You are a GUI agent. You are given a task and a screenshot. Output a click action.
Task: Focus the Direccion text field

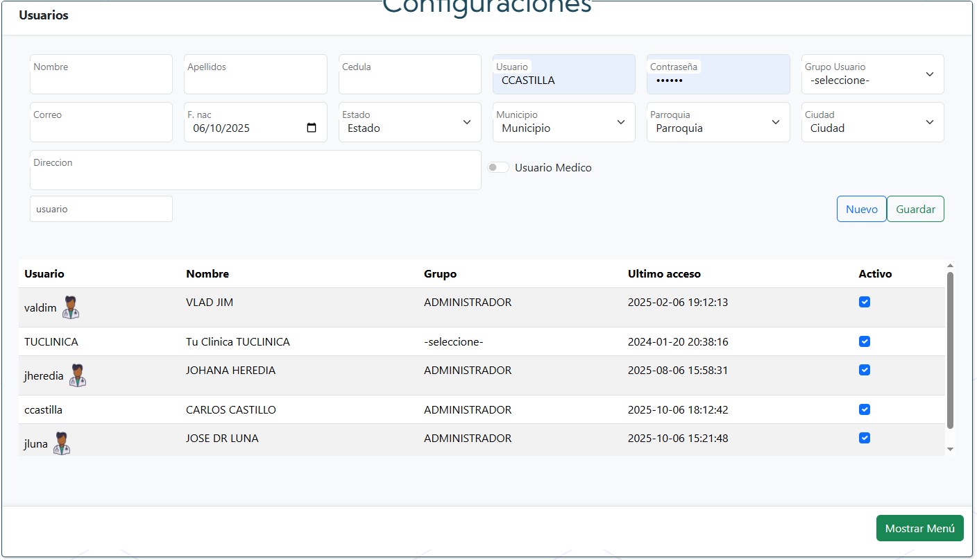[x=255, y=170]
